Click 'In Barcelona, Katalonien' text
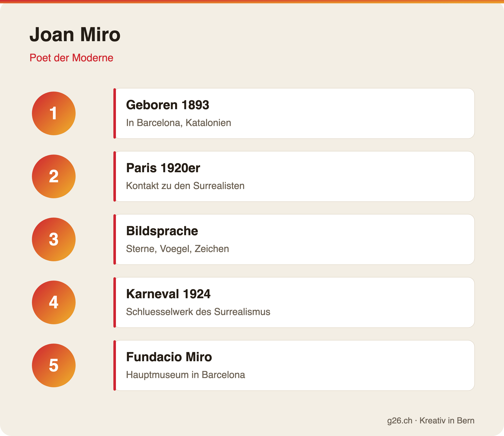This screenshot has width=504, height=436. point(178,123)
